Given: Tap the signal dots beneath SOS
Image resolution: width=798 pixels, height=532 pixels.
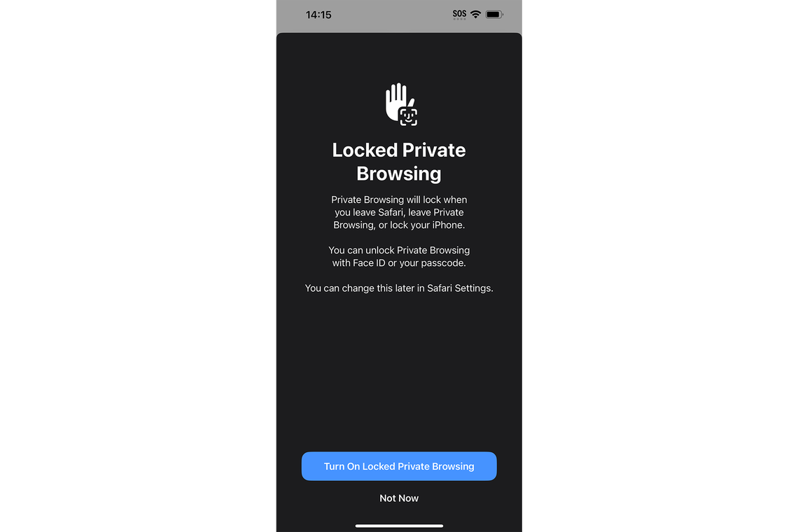Looking at the screenshot, I should coord(460,19).
